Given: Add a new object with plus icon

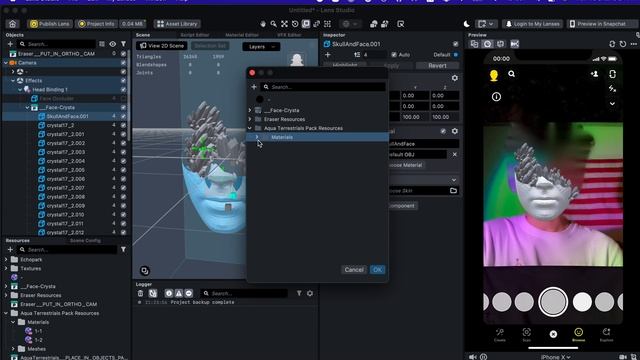Looking at the screenshot, I should point(10,44).
